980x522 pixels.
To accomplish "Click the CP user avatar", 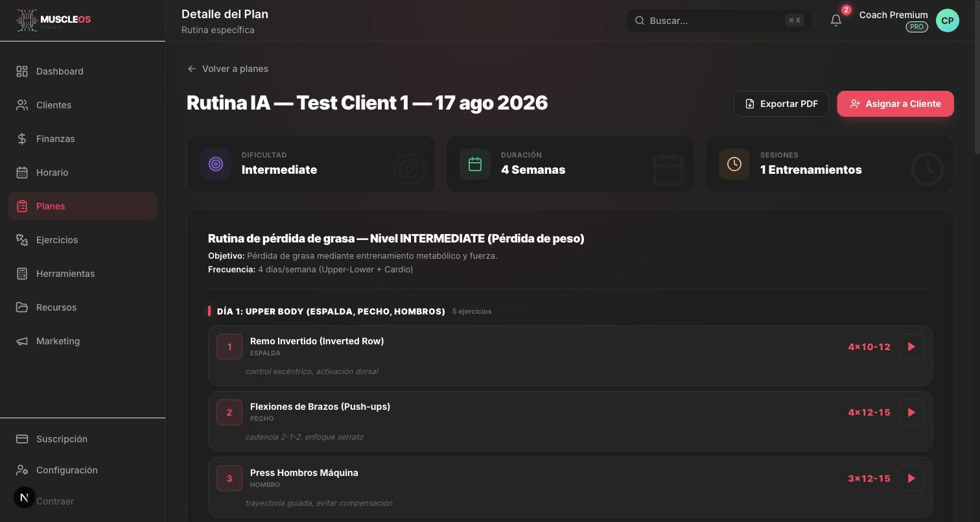I will 947,21.
